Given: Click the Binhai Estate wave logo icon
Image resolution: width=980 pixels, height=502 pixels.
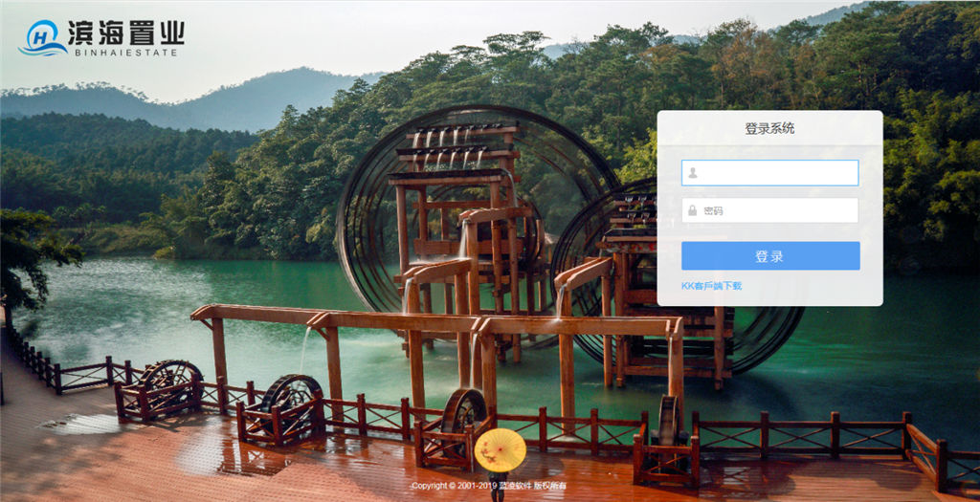Looking at the screenshot, I should coord(42,38).
